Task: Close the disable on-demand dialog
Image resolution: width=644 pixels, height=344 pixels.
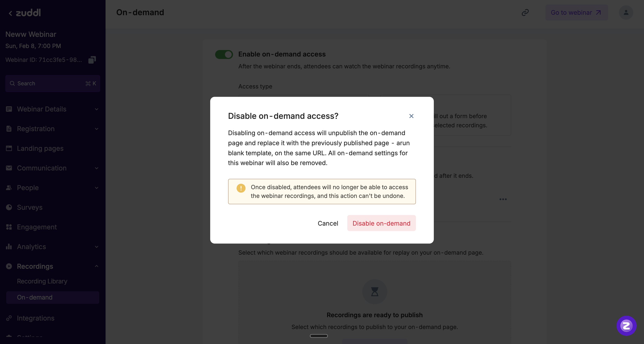Action: [x=411, y=116]
